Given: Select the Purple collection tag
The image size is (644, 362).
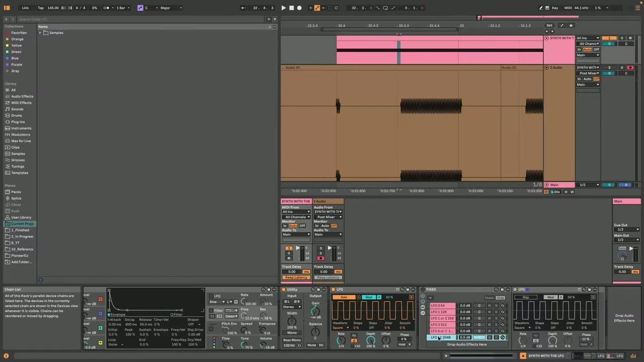Looking at the screenshot, I should click(x=17, y=64).
